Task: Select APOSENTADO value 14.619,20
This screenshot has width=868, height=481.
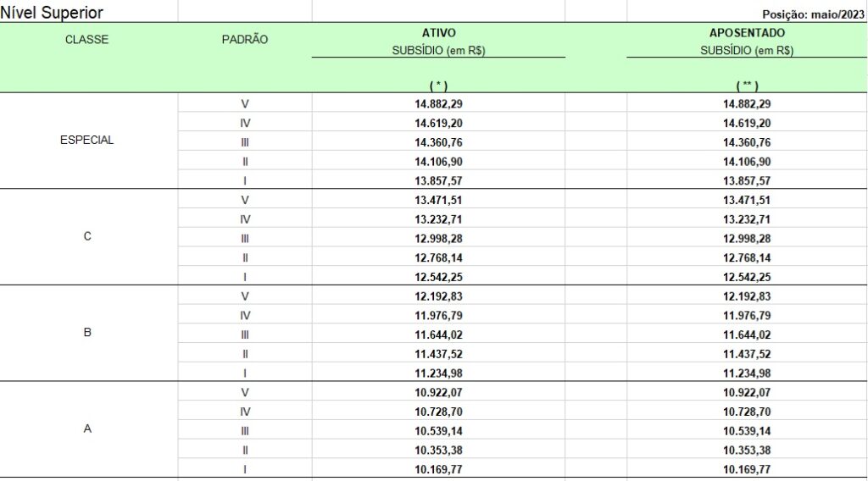Action: click(747, 123)
